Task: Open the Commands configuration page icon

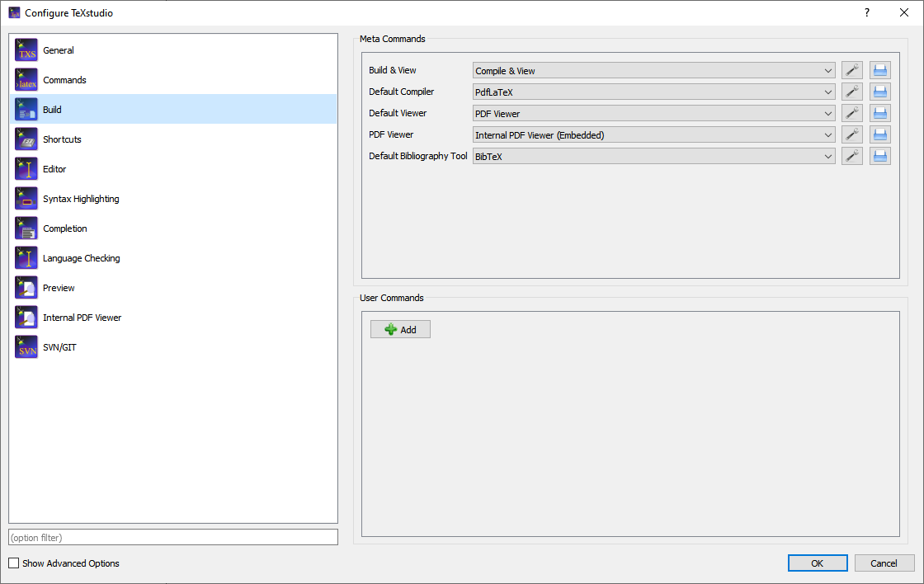Action: 25,79
